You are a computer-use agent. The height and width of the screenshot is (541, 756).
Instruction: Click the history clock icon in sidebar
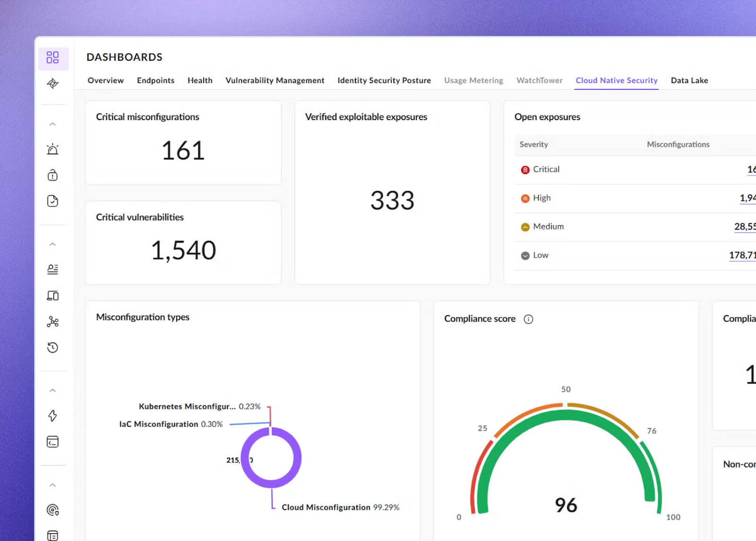[52, 348]
